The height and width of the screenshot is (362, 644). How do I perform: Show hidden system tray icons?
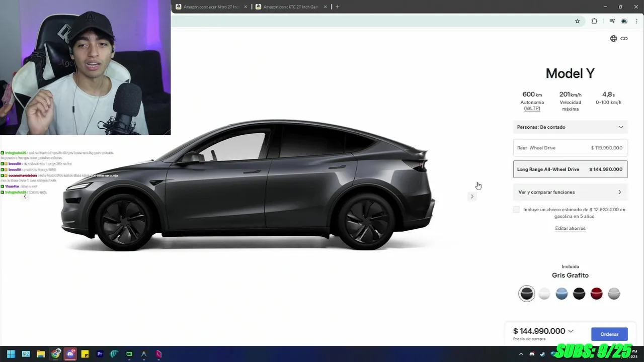[521, 354]
